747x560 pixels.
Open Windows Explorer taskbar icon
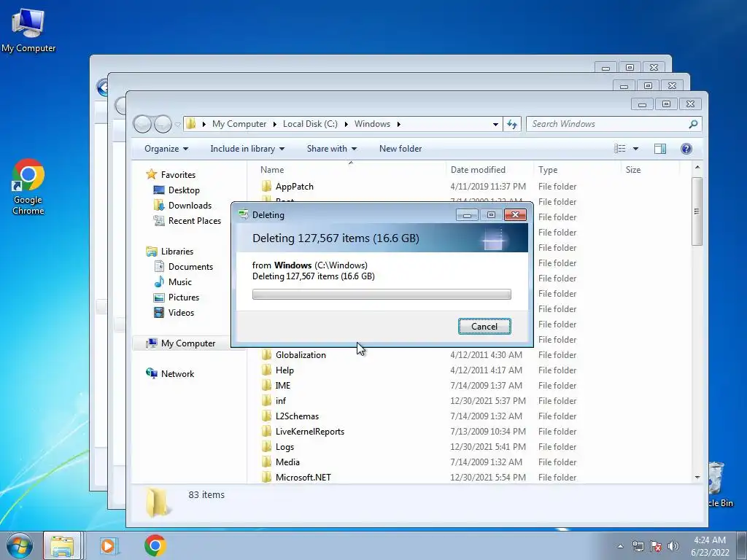pos(62,545)
